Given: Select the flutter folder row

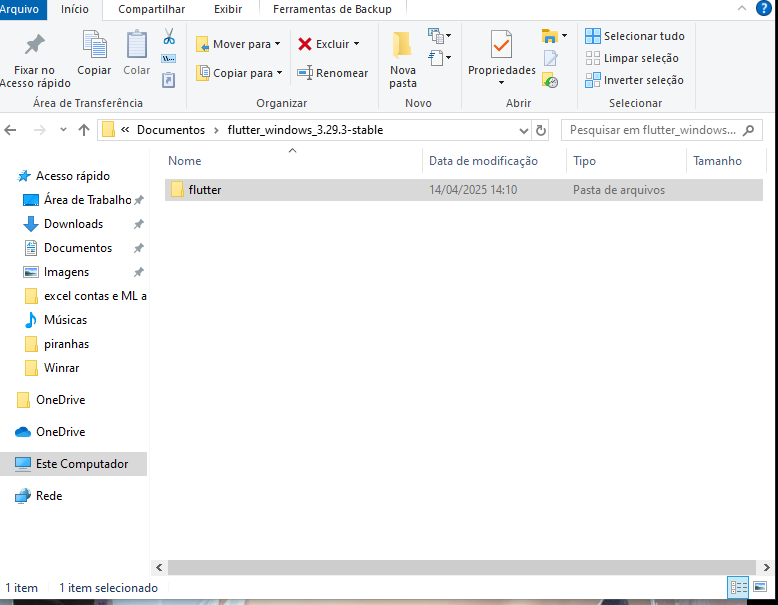Looking at the screenshot, I should 463,190.
